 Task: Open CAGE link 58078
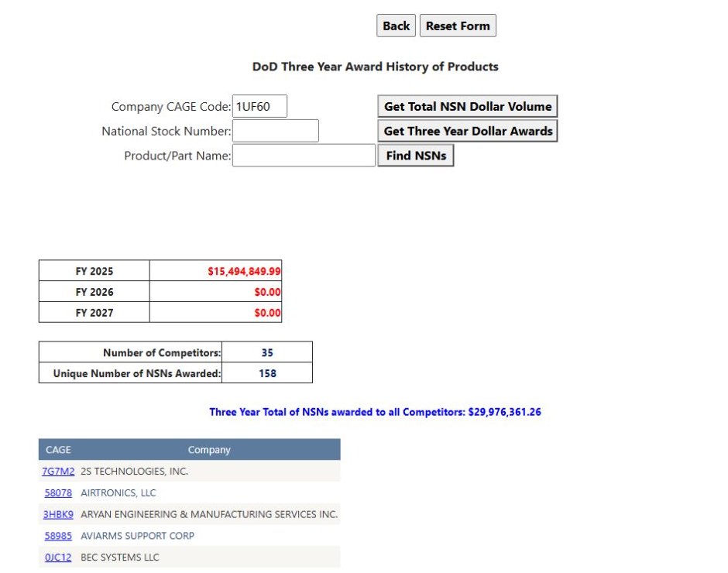pos(58,492)
